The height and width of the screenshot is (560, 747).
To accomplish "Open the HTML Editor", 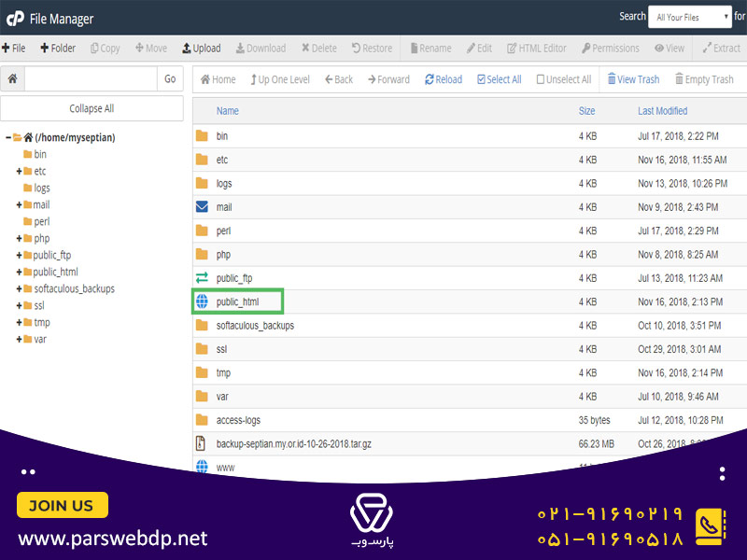I will 537,49.
